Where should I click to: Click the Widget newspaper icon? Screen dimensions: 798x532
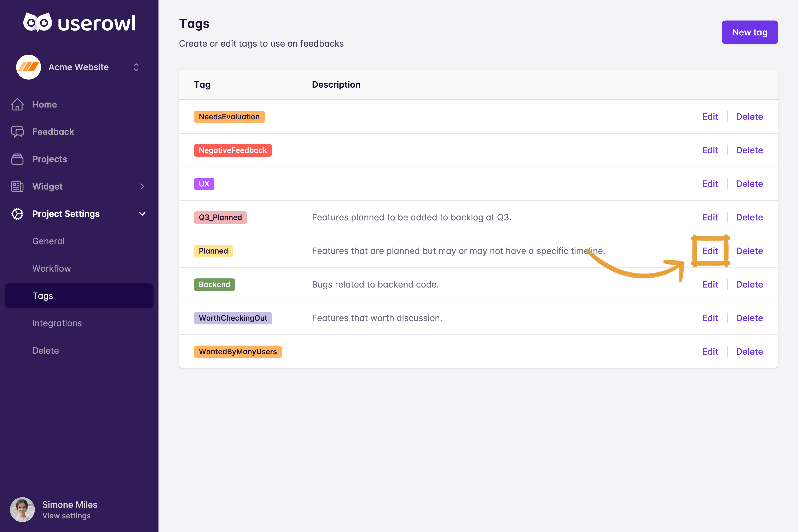tap(17, 186)
